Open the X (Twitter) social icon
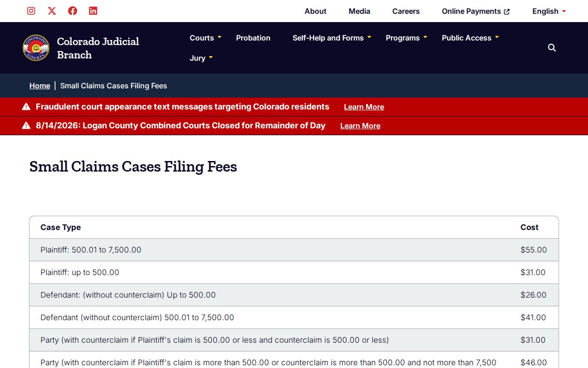The height and width of the screenshot is (368, 588). click(x=52, y=11)
